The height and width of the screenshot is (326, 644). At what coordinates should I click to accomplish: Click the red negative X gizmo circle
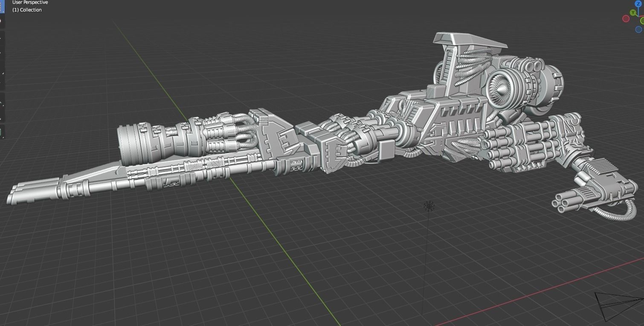click(x=626, y=19)
